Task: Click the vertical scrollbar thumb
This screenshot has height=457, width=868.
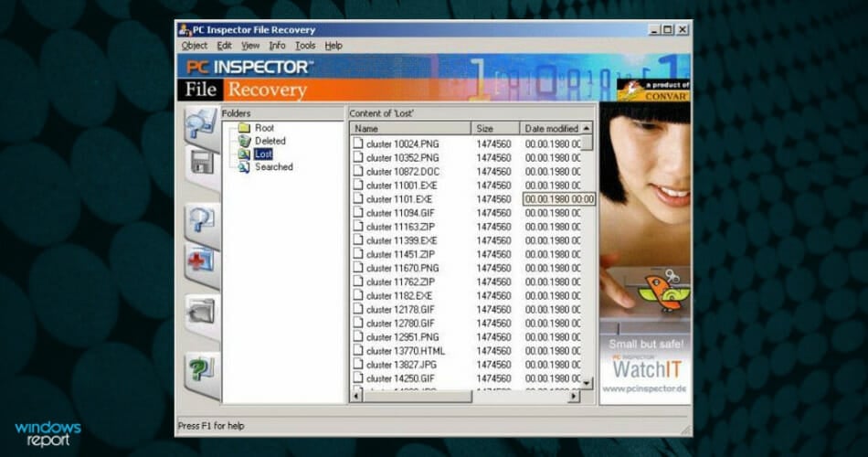Action: pos(587,143)
